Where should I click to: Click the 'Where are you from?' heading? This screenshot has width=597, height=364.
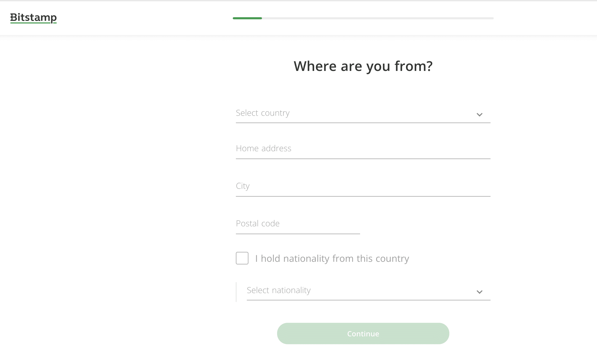[363, 66]
